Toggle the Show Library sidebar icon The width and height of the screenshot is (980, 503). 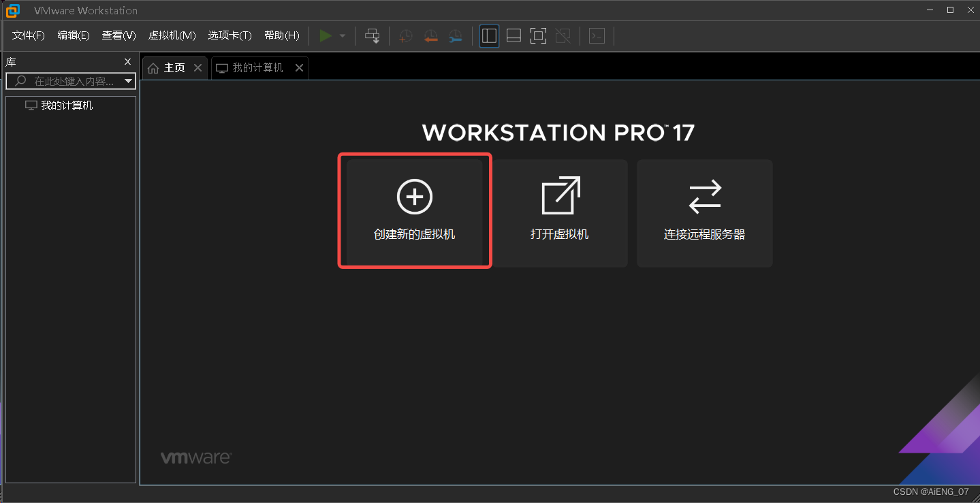[x=489, y=35]
